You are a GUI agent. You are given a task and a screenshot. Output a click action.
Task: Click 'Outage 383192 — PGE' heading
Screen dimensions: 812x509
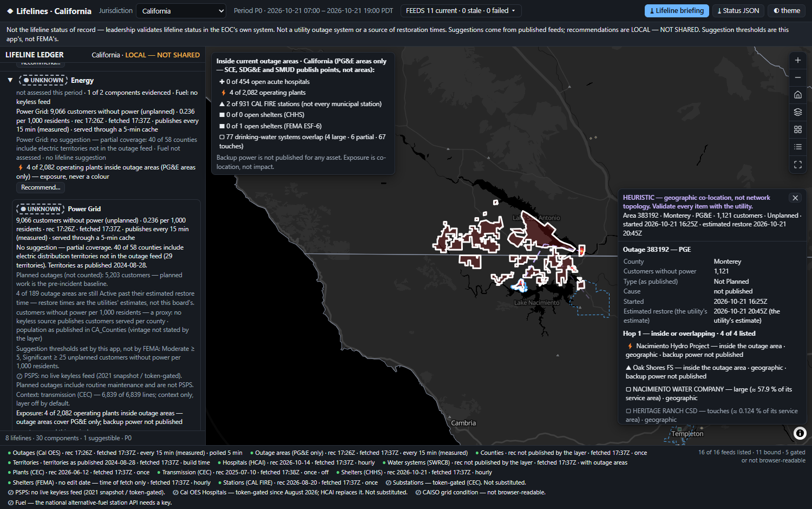click(657, 250)
